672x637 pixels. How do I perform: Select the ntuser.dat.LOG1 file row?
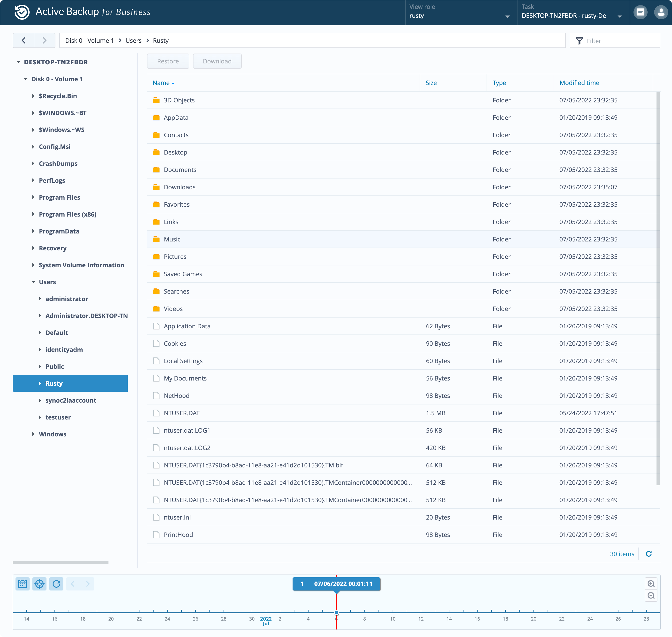[x=402, y=430]
